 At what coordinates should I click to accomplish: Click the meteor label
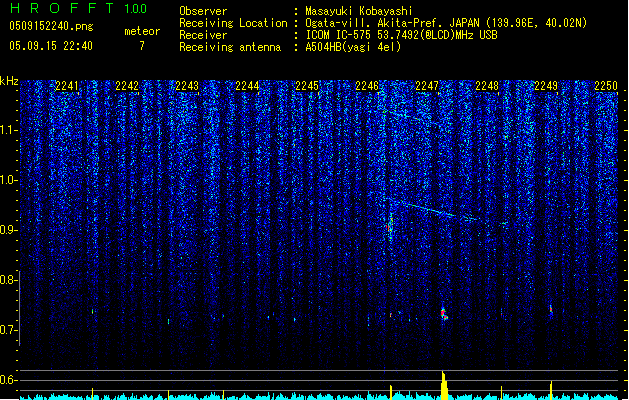[142, 31]
